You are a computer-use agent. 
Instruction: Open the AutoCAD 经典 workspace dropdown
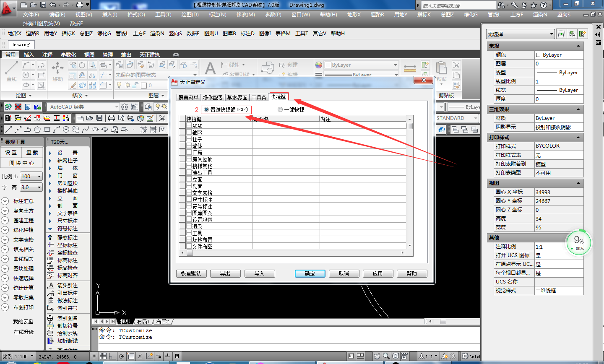point(83,107)
